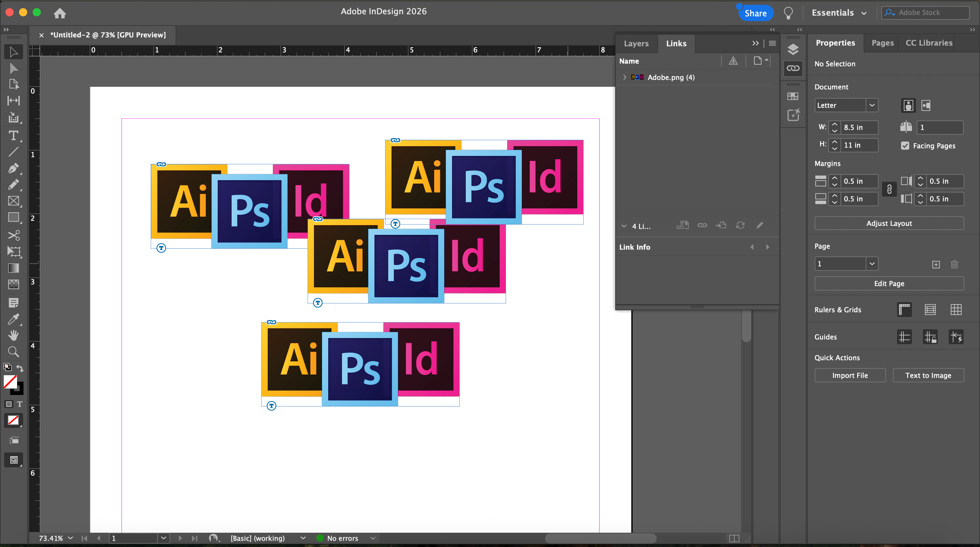The height and width of the screenshot is (547, 980).
Task: Open the CC Libraries tab
Action: pos(929,43)
